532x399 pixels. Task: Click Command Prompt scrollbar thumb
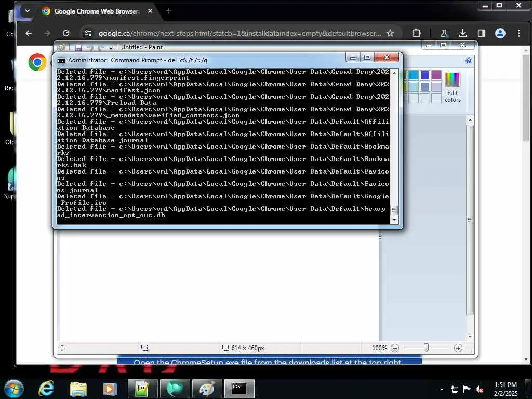[394, 210]
